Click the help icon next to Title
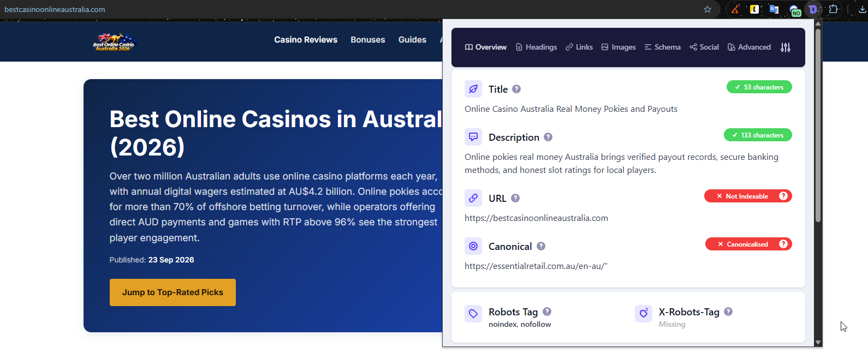The height and width of the screenshot is (353, 868). point(516,89)
